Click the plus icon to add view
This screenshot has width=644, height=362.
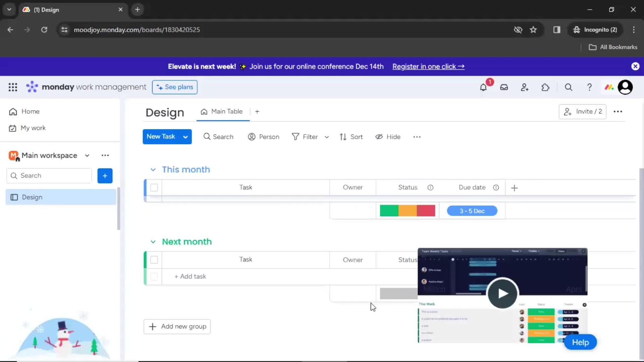(x=257, y=111)
